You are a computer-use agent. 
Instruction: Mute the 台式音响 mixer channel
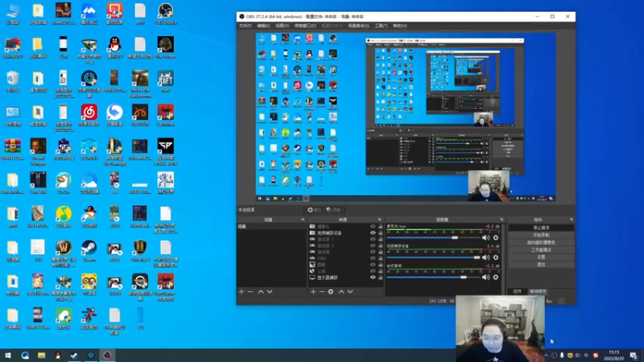[x=486, y=277]
